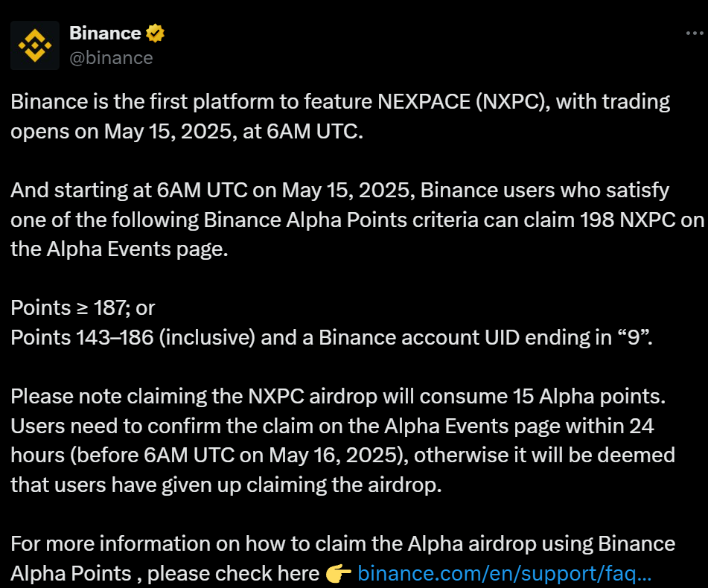Open the binance.com/en/support/faq link
This screenshot has height=588, width=708.
click(x=504, y=574)
